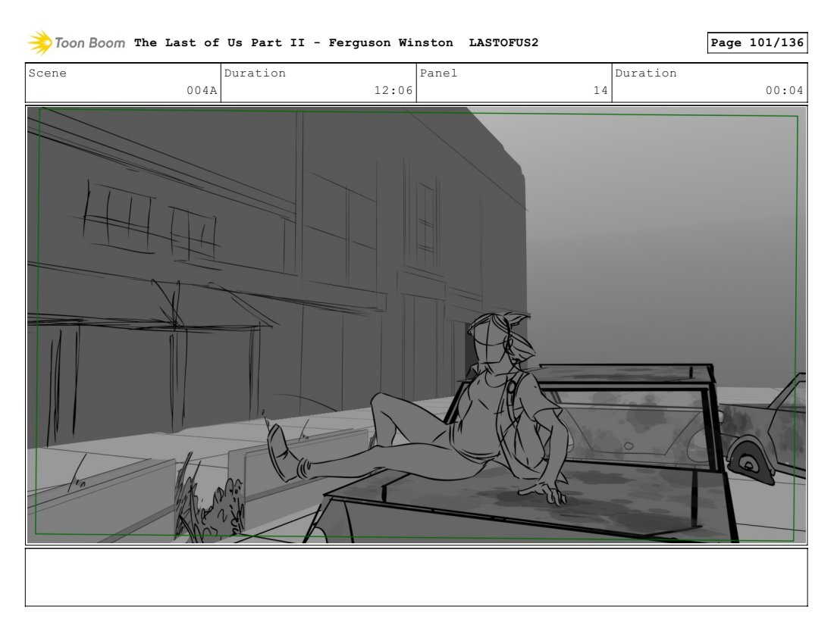Select the scene number '004A'
Image resolution: width=834 pixels, height=644 pixels.
(202, 90)
